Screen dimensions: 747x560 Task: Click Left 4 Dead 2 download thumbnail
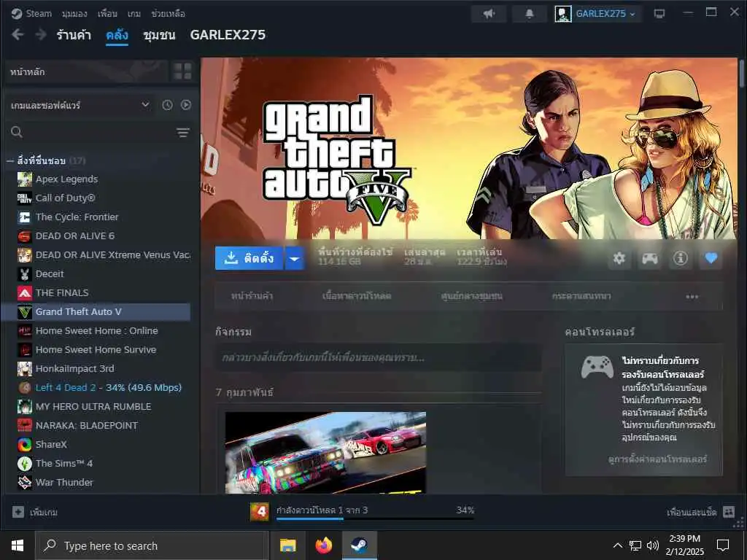pos(260,512)
